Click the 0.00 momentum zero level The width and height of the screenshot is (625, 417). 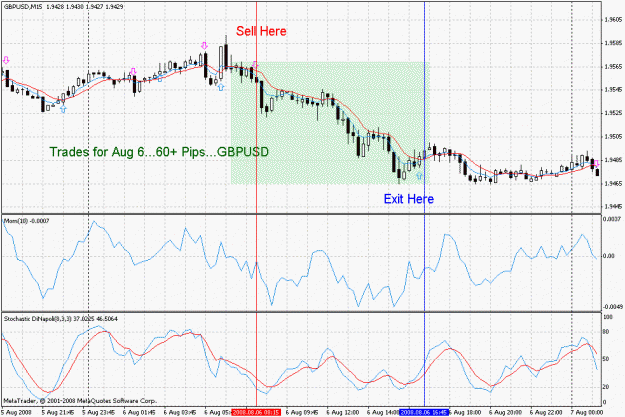pyautogui.click(x=609, y=256)
